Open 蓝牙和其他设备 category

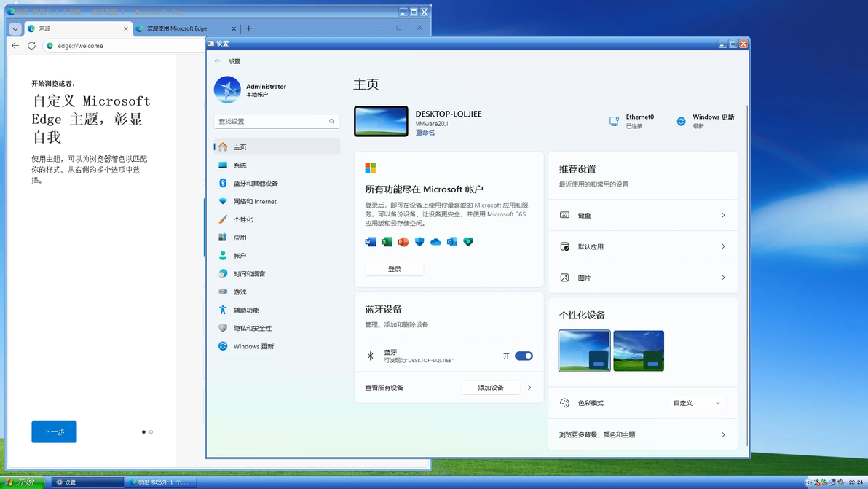pyautogui.click(x=277, y=184)
